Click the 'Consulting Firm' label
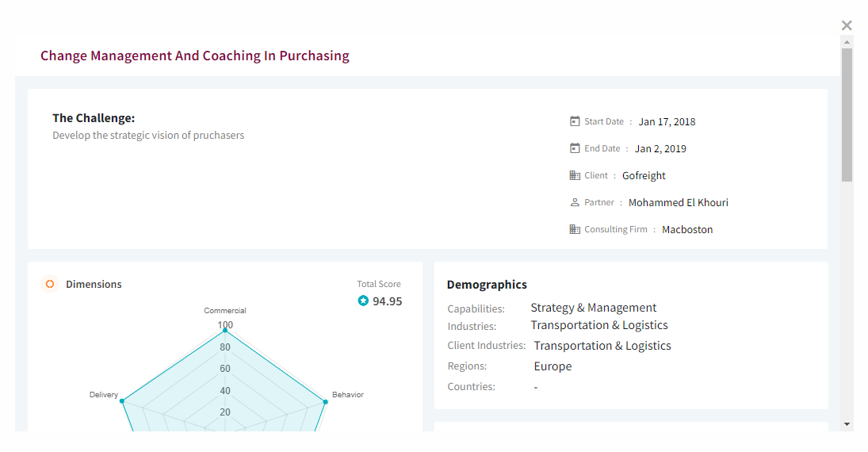This screenshot has width=868, height=452. (616, 229)
